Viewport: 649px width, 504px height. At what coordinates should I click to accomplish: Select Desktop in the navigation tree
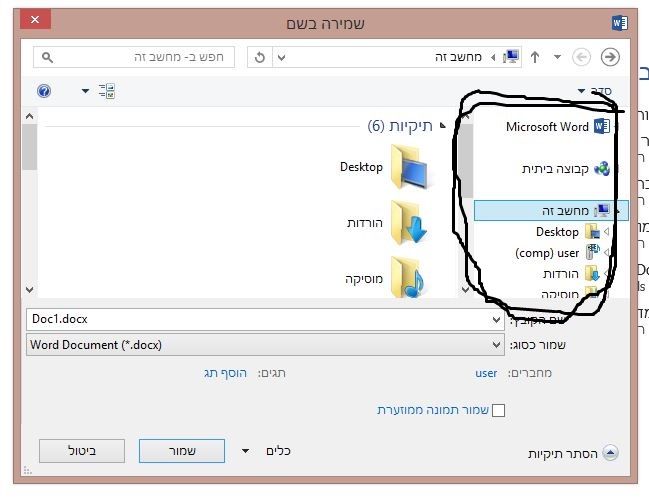(567, 232)
